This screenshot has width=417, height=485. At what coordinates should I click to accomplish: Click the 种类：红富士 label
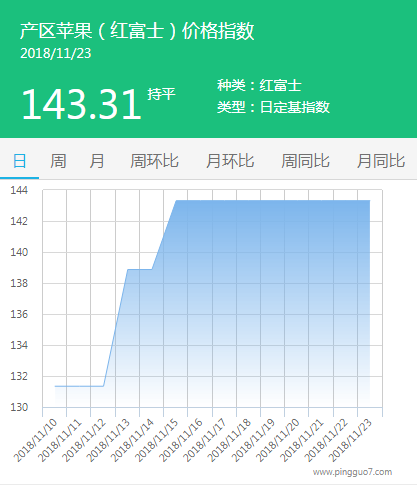(259, 86)
